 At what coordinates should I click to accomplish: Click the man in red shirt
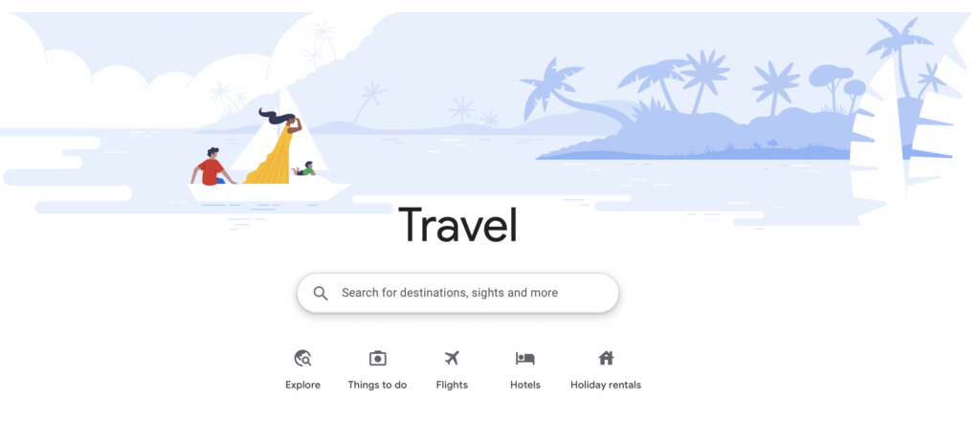(x=212, y=167)
